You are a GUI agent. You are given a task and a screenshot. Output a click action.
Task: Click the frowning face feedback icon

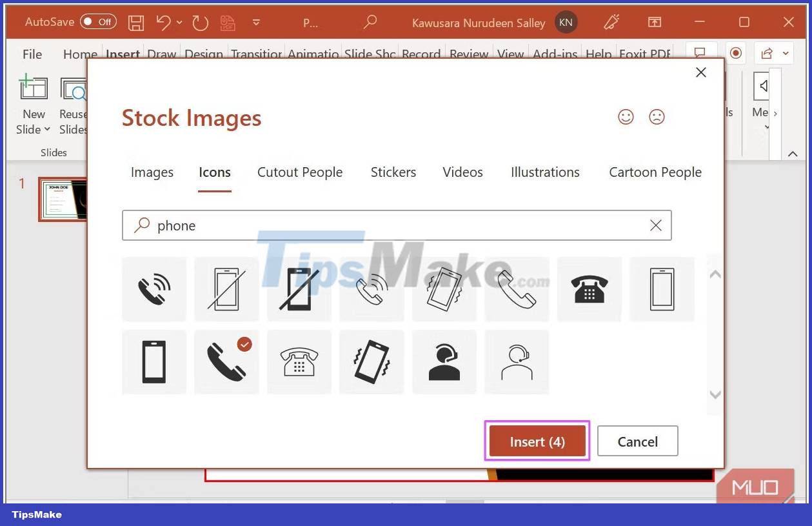pyautogui.click(x=656, y=117)
